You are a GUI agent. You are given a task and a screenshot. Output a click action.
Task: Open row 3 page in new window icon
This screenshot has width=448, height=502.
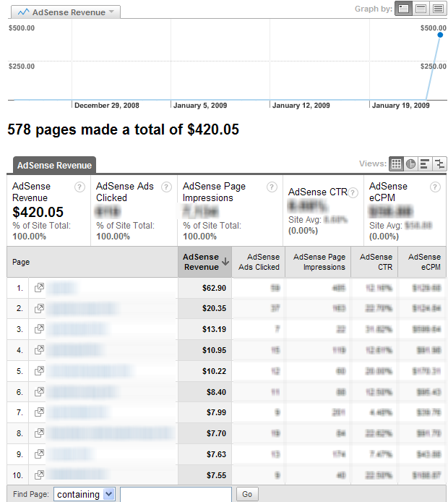pos(39,329)
